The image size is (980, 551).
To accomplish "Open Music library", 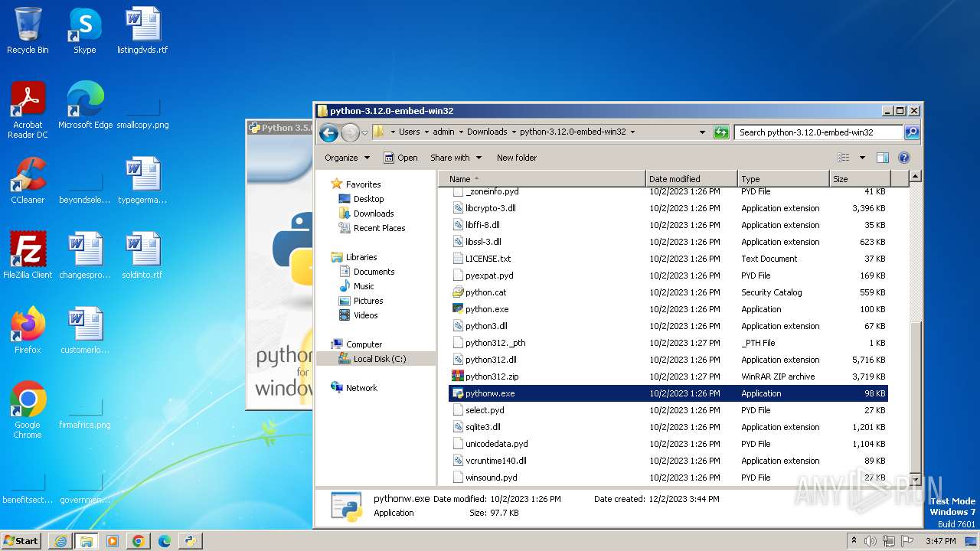I will point(364,286).
